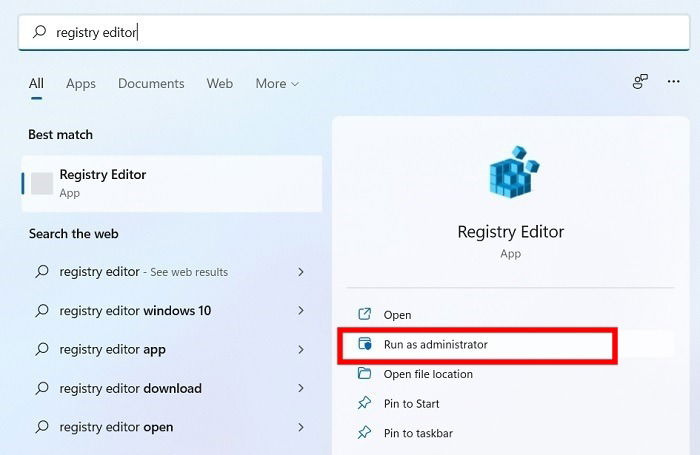This screenshot has height=455, width=700.
Task: Expand arrow for 'registry editor download'
Action: click(x=301, y=388)
